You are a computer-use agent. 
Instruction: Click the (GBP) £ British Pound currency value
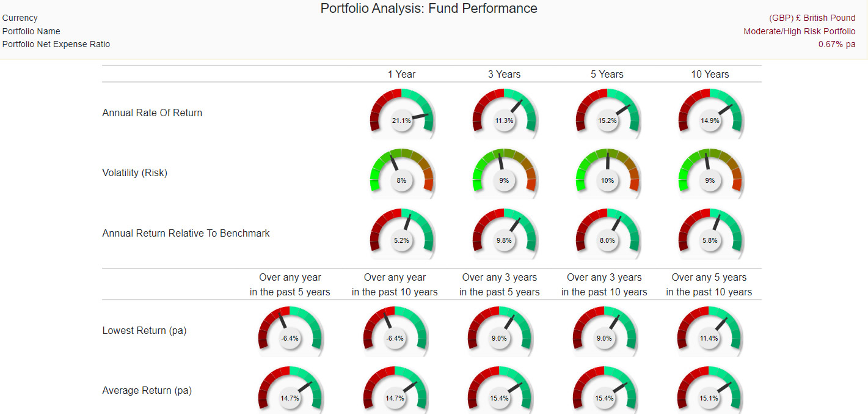tap(812, 18)
